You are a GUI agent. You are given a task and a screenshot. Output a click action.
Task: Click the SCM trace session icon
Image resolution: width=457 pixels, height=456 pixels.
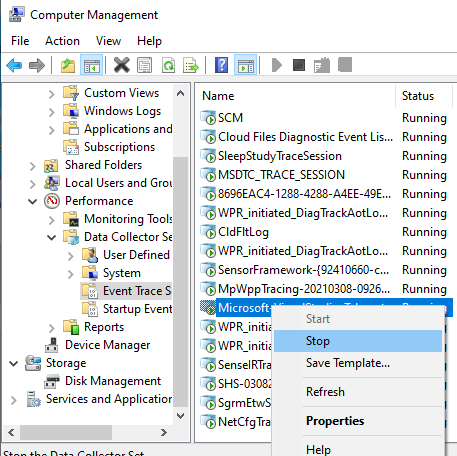tap(209, 118)
